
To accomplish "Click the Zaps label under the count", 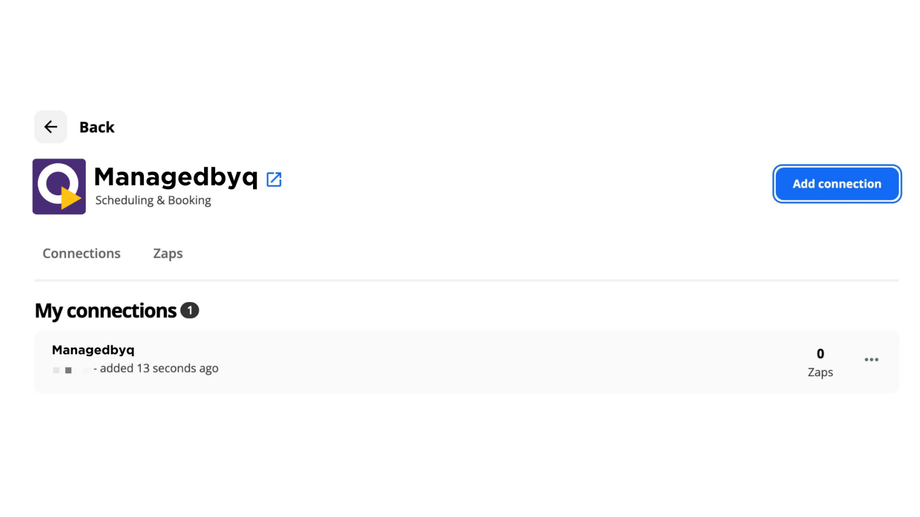I will (x=820, y=372).
